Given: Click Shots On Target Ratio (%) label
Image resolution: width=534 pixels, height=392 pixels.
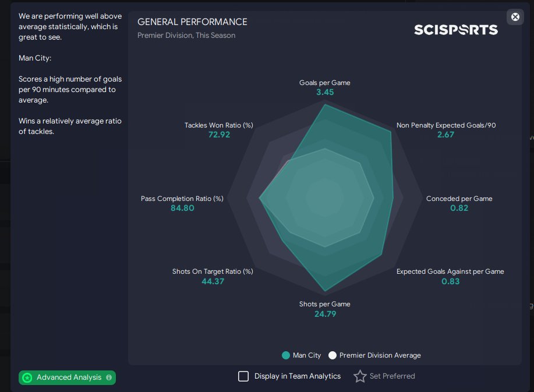Looking at the screenshot, I should click(213, 271).
